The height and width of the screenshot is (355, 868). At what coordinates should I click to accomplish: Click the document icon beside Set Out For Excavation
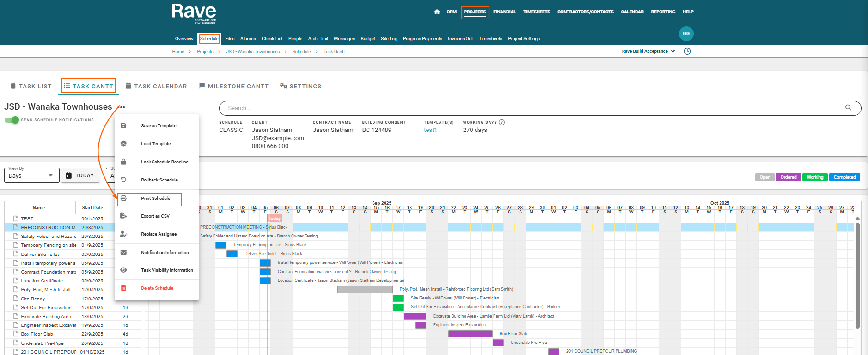[x=16, y=307]
